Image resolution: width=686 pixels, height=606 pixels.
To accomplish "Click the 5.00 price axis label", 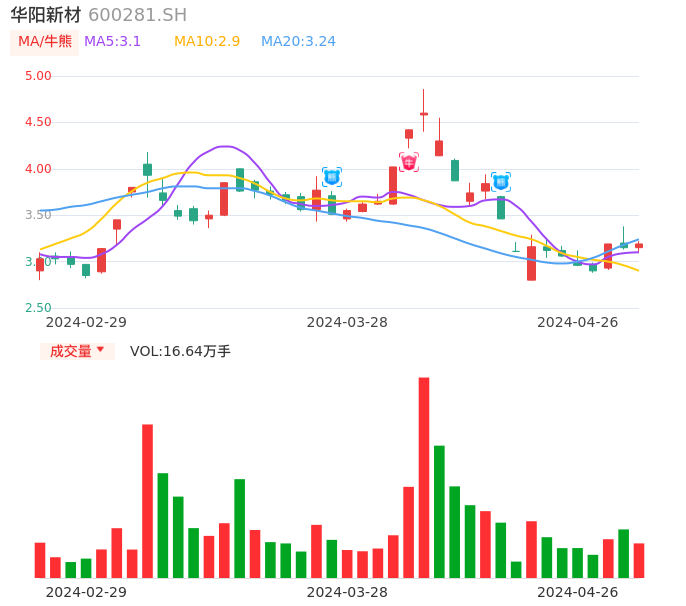I will 38,76.
